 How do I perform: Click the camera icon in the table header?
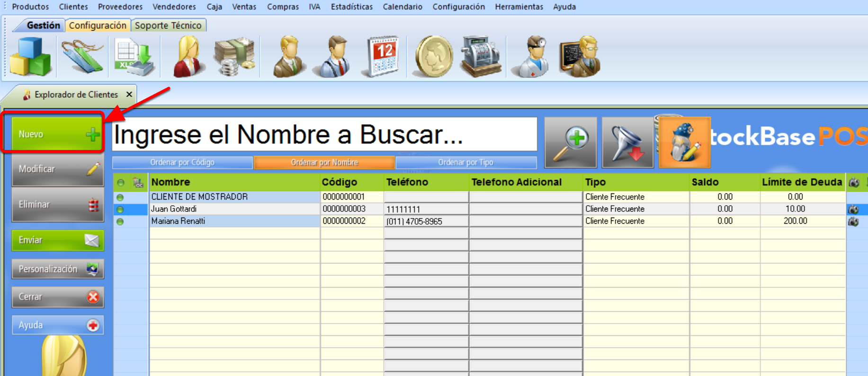(x=854, y=183)
